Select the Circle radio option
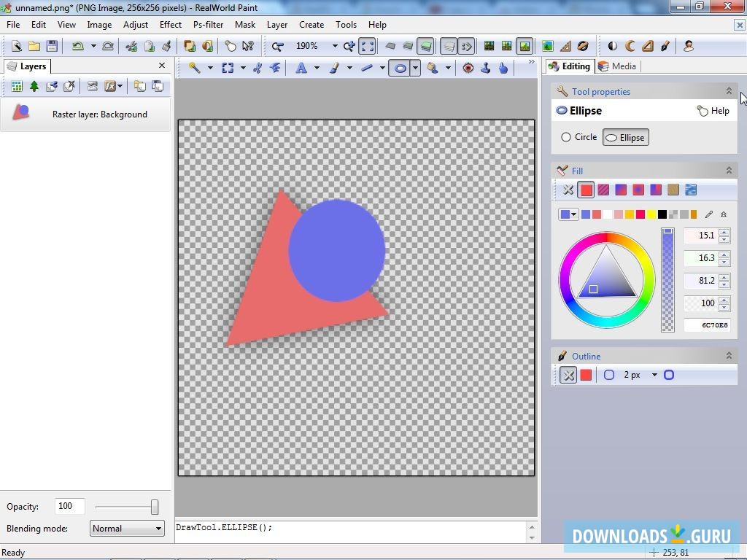The height and width of the screenshot is (560, 747). (x=578, y=137)
